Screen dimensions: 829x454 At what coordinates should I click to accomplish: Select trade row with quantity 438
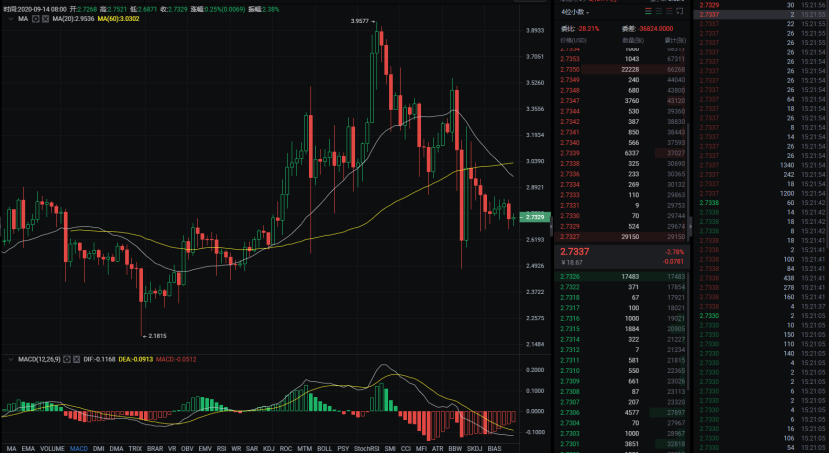click(762, 279)
